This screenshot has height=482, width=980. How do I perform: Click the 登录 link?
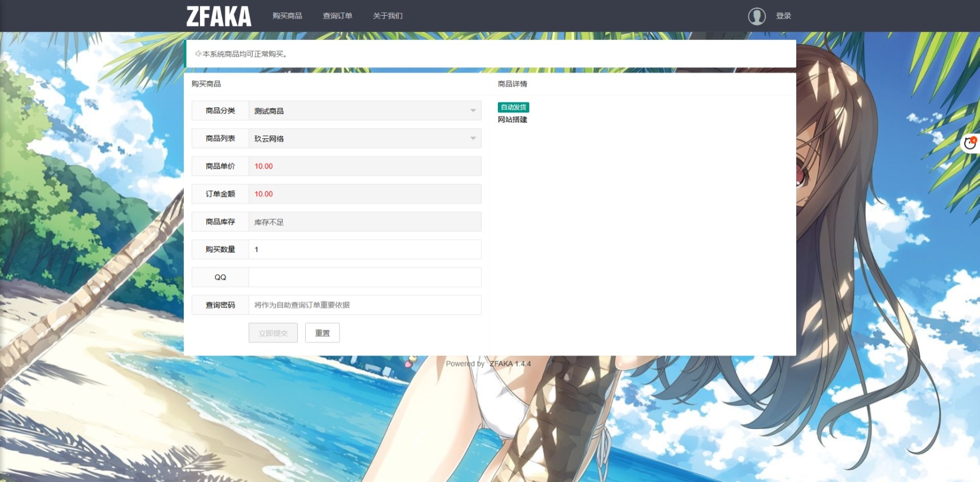click(x=783, y=16)
